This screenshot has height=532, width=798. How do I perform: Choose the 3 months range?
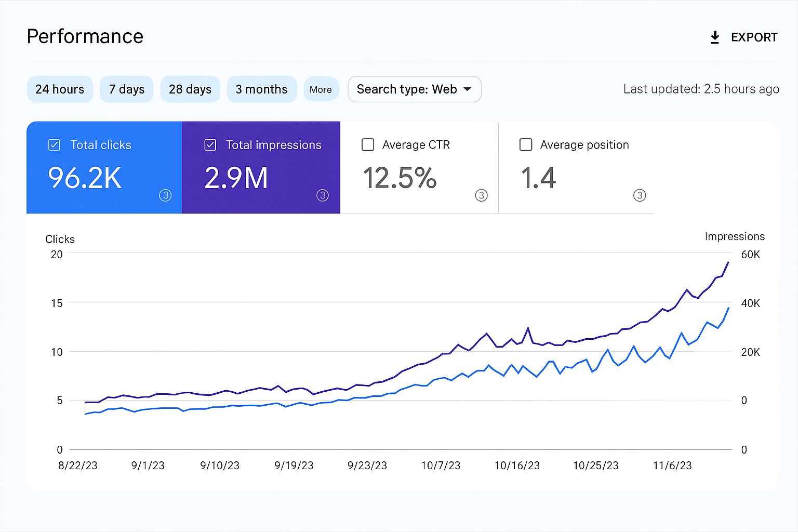(x=262, y=89)
